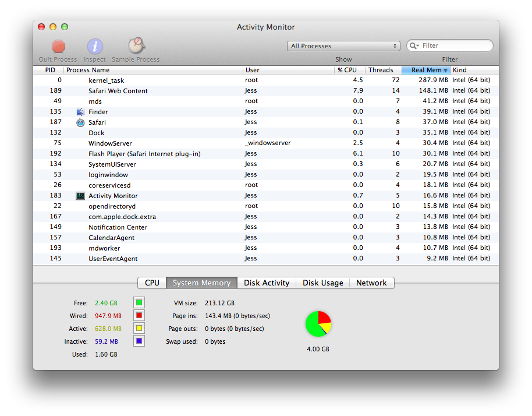The image size is (532, 416).
Task: Click the Active value 628.0 MB
Action: point(108,329)
